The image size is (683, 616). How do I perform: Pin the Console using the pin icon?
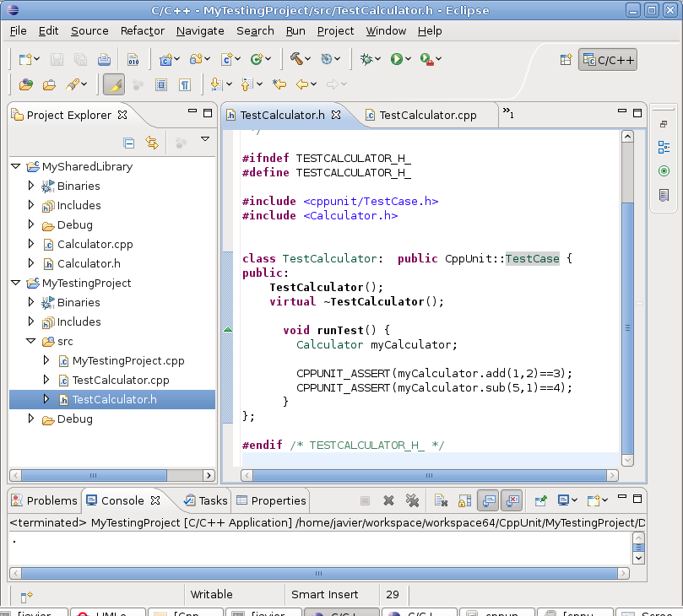pyautogui.click(x=539, y=501)
